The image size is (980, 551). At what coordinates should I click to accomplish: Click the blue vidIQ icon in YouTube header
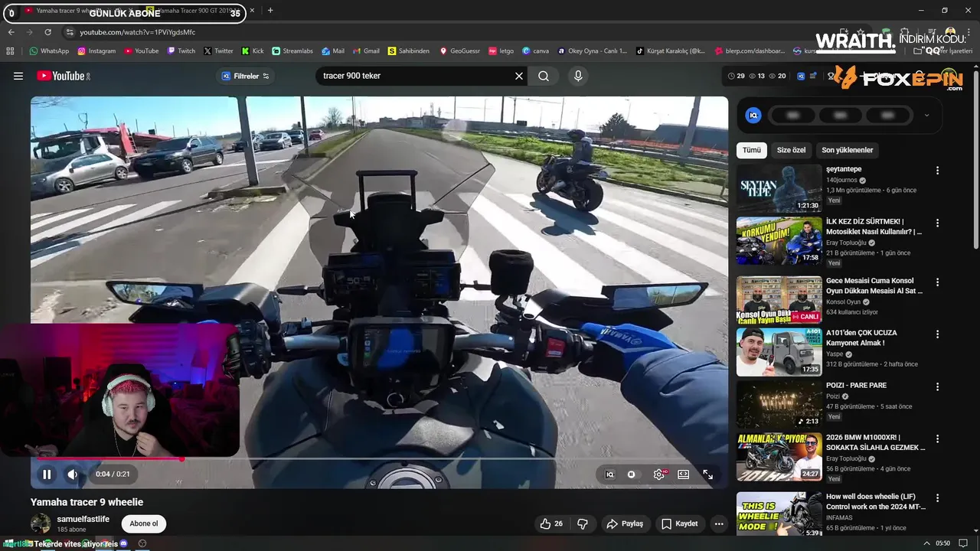(x=801, y=76)
